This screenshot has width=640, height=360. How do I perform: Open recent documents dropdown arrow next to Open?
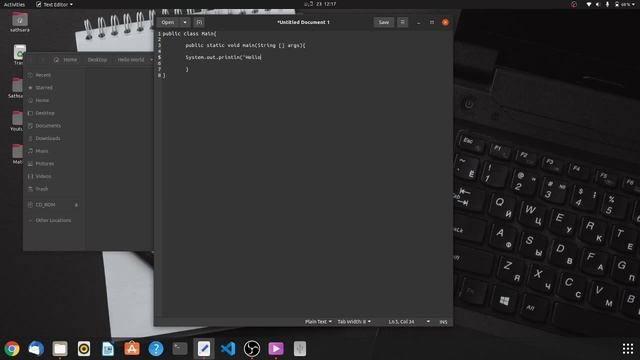pos(185,22)
